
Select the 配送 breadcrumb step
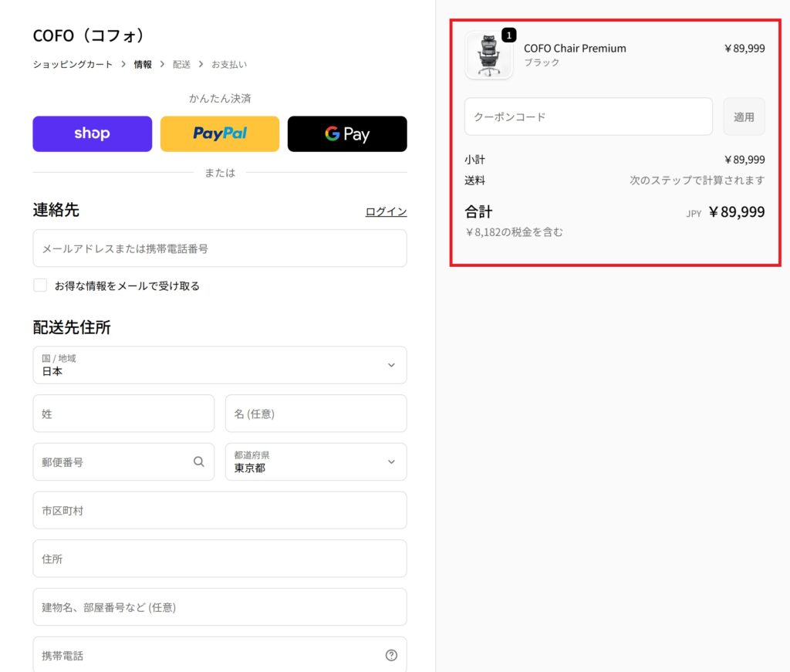[x=181, y=65]
